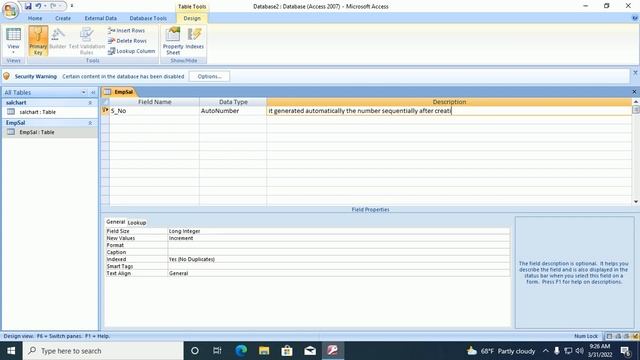Open the Property Sheet
This screenshot has height=360, width=640.
click(x=173, y=41)
